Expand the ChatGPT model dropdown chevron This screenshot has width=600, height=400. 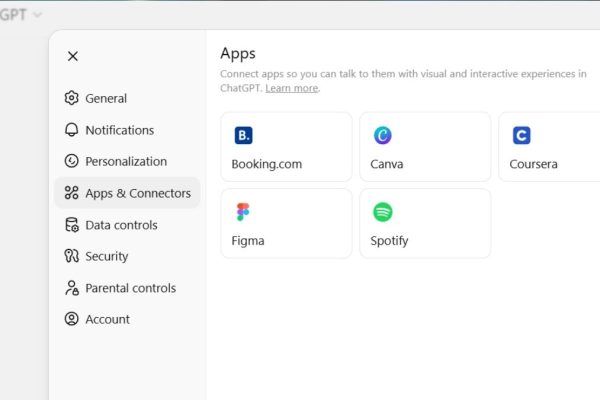(38, 15)
